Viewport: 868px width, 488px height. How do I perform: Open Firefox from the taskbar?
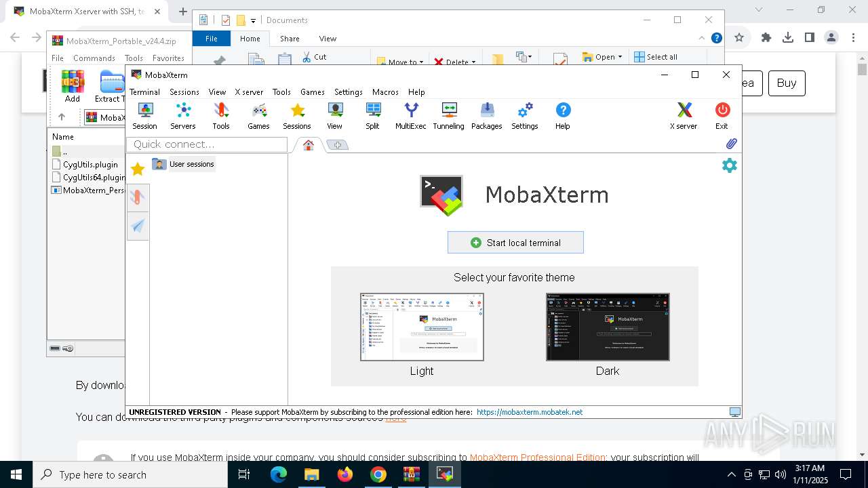click(345, 474)
